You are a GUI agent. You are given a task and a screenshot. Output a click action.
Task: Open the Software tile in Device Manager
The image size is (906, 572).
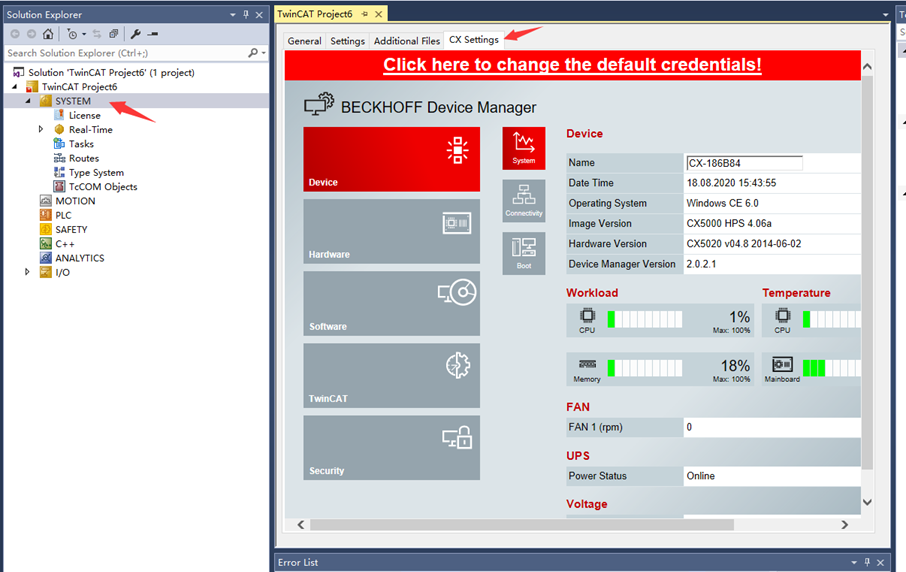tap(392, 304)
